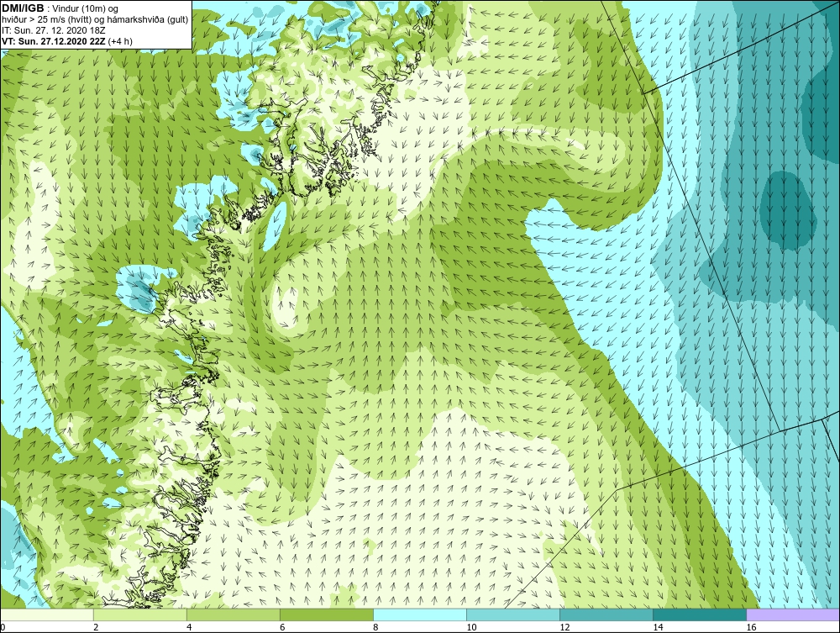The image size is (840, 633).
Task: Click legend scale label '14'
Action: pos(658,627)
